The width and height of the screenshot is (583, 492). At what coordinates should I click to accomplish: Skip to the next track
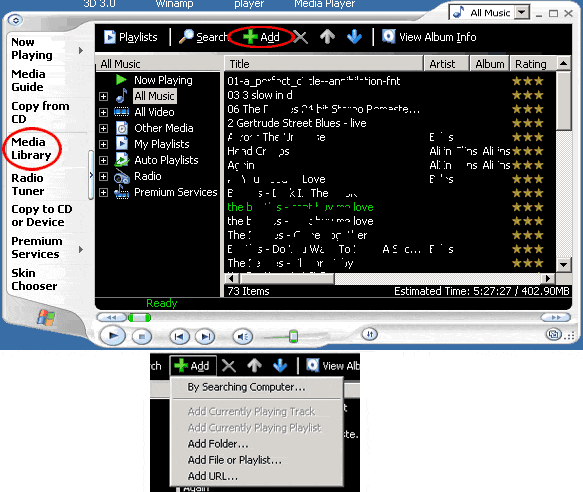coord(205,337)
